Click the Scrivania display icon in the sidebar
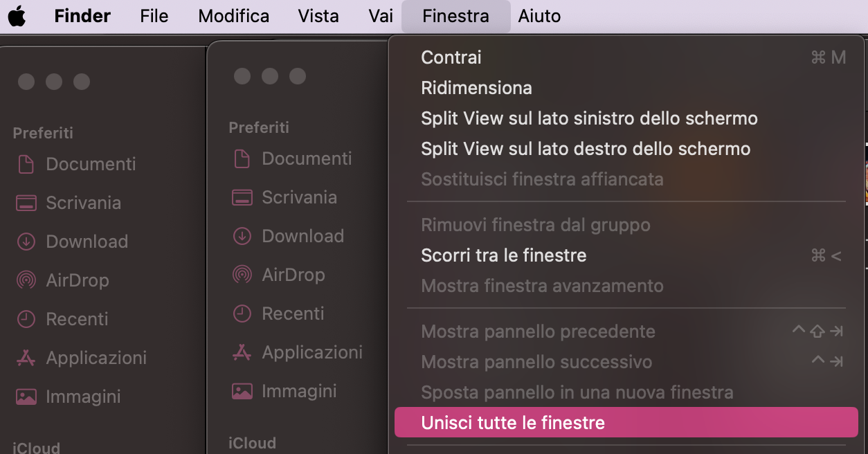868x454 pixels. pyautogui.click(x=26, y=203)
